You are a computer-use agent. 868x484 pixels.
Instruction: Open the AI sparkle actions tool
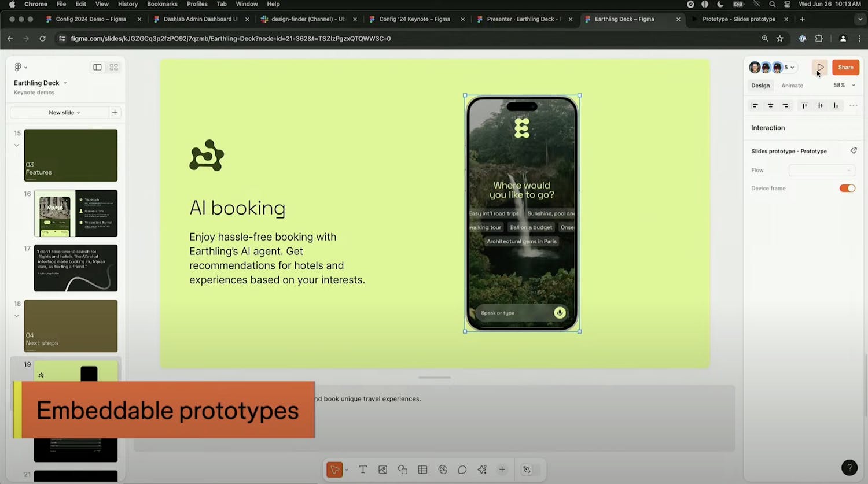pyautogui.click(x=482, y=470)
